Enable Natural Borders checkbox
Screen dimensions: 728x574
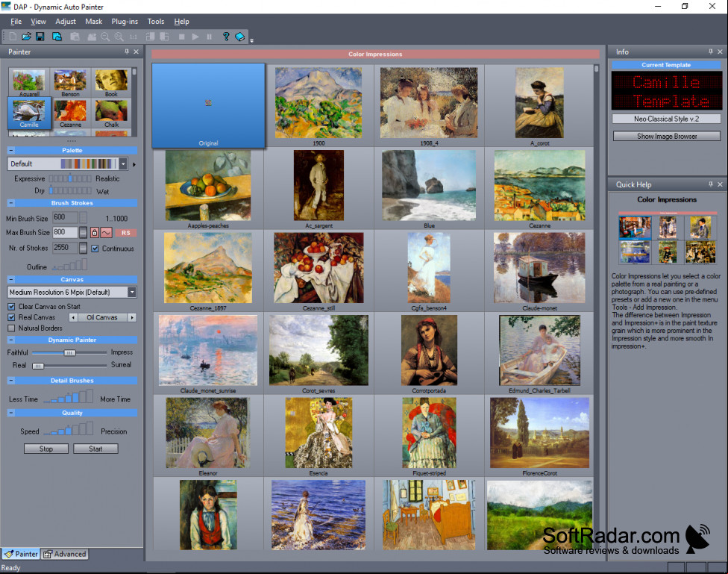(x=12, y=328)
